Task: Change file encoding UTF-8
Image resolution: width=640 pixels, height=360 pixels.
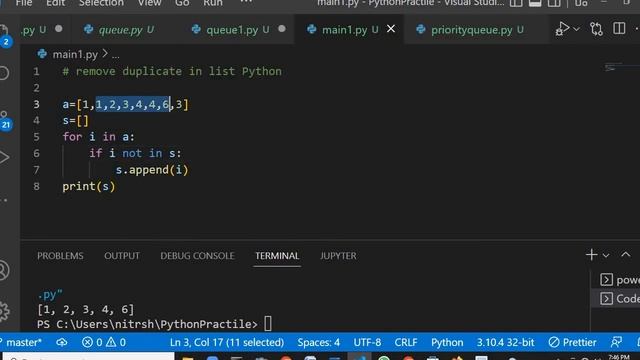Action: (367, 342)
